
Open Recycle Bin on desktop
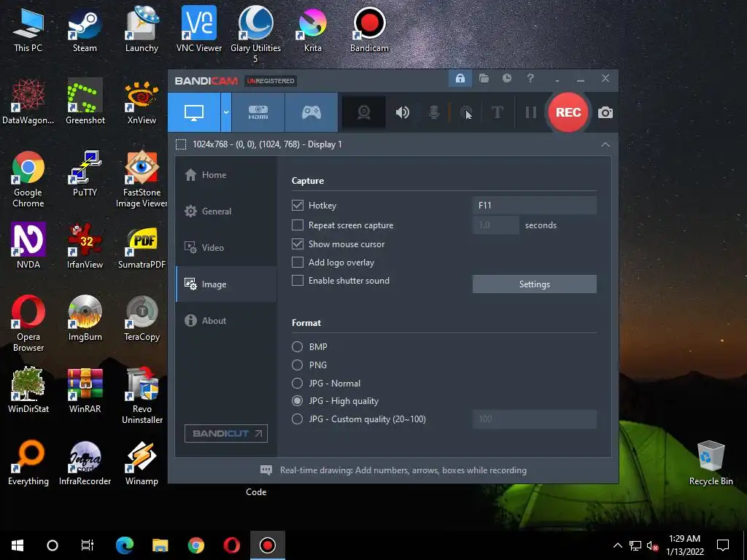[711, 463]
